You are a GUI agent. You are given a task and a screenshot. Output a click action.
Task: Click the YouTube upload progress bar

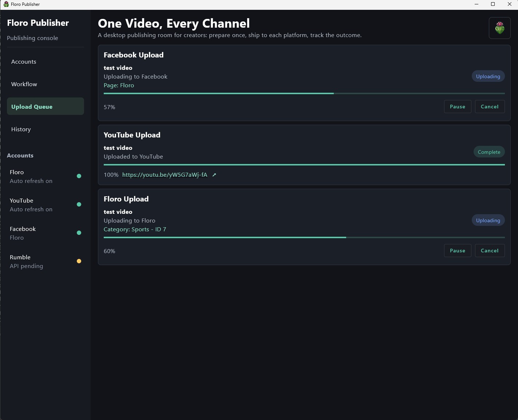(x=304, y=165)
